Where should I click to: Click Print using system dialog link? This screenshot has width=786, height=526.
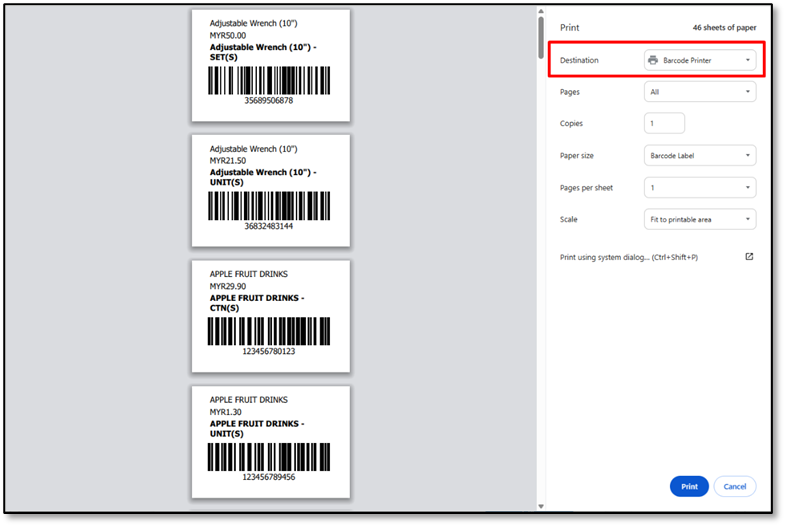pos(629,257)
